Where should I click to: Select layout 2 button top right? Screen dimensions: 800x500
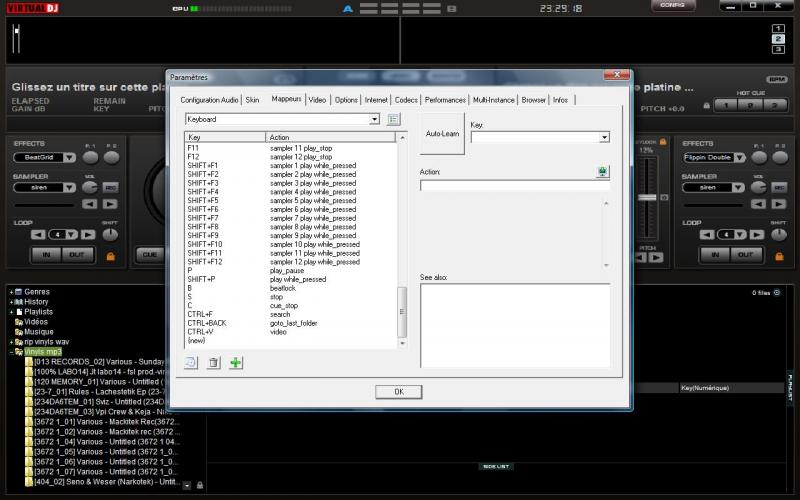778,39
